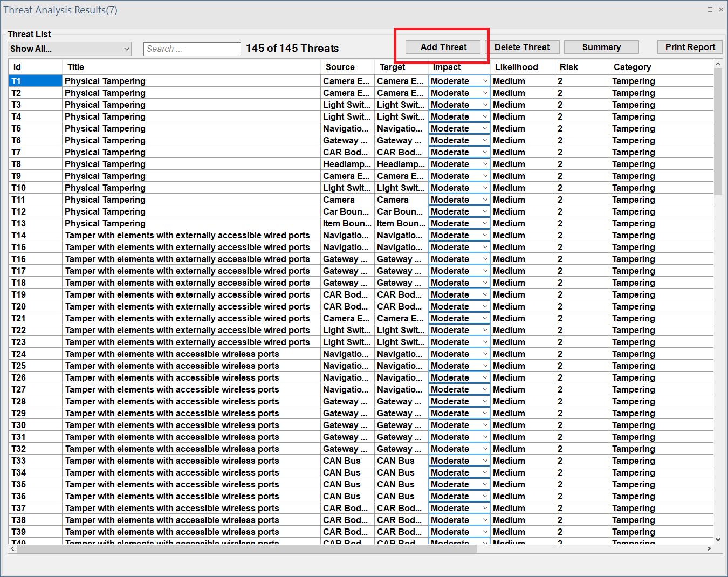The image size is (728, 577).
Task: Open the Show All filter dropdown
Action: (x=70, y=49)
